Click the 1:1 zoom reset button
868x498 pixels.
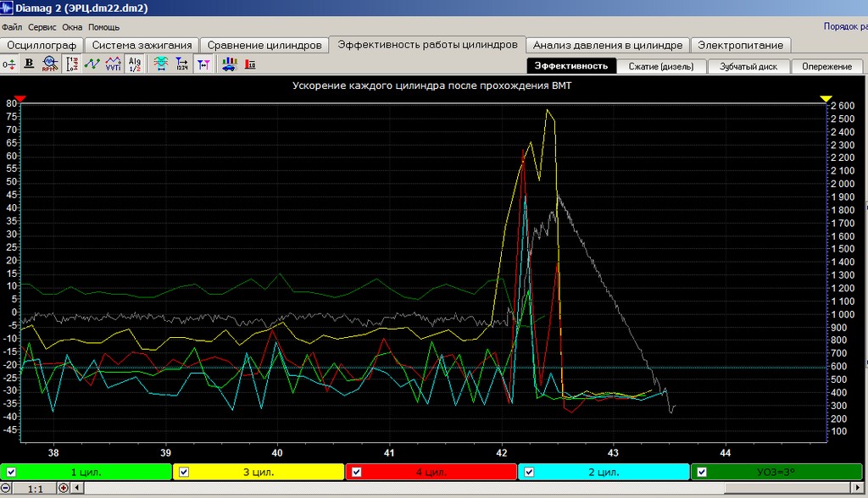pos(36,488)
